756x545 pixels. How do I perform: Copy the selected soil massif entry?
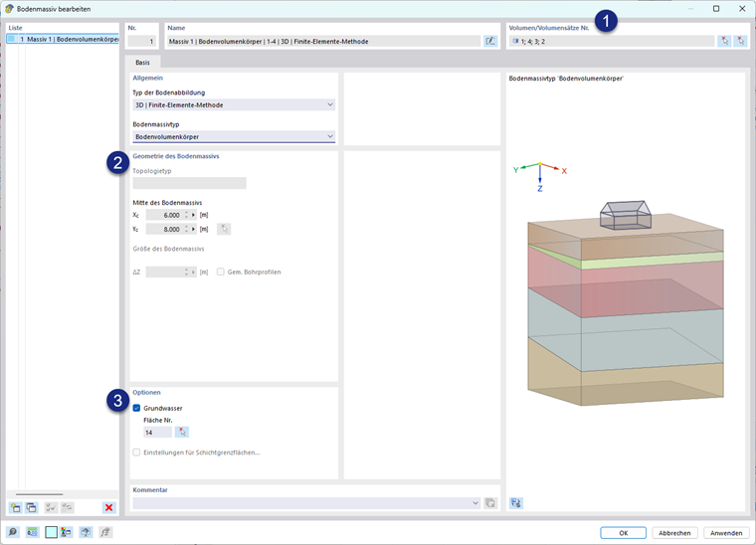click(32, 507)
